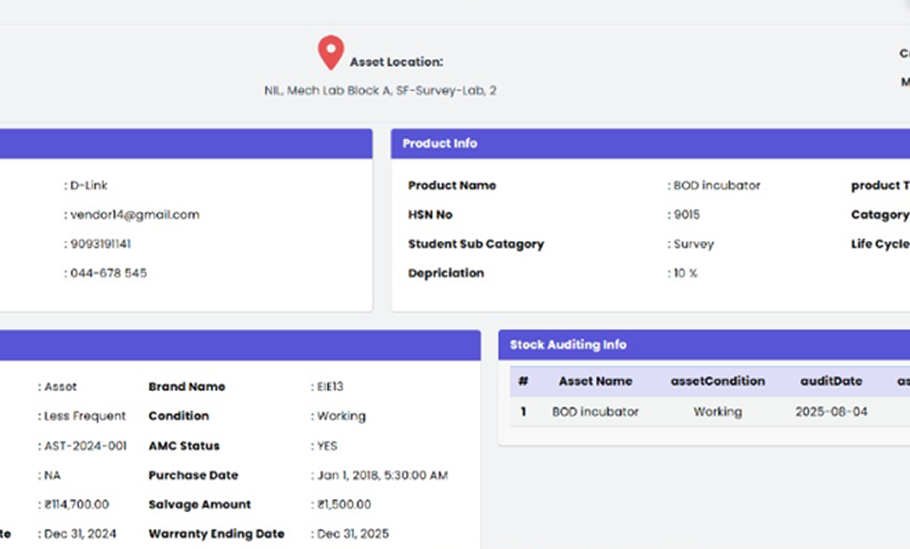
Task: Click the AMC Status value YES
Action: 329,446
